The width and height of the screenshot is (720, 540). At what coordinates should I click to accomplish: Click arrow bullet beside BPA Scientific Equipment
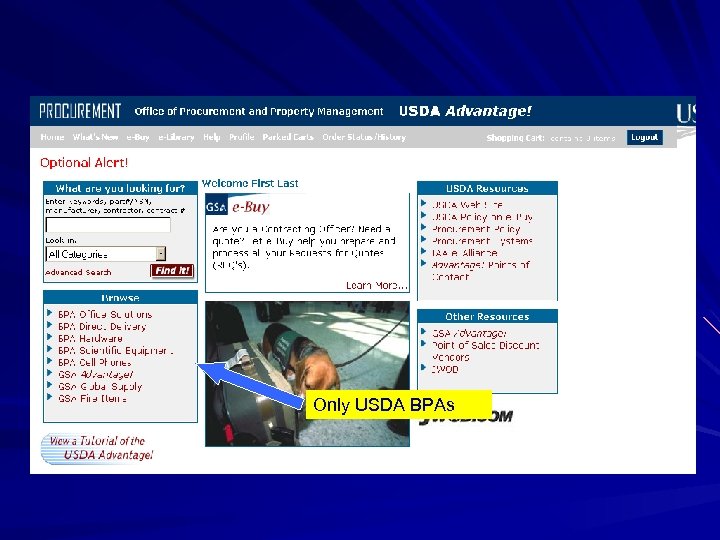click(x=50, y=349)
